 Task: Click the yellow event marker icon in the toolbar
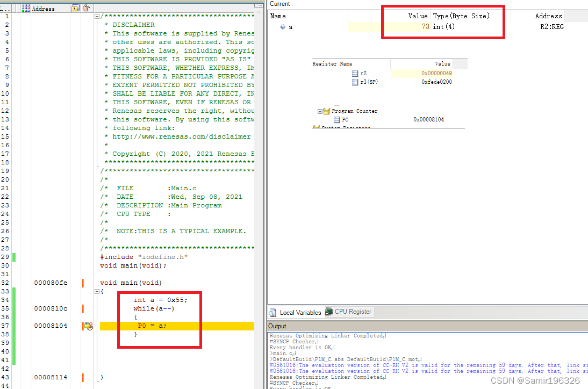[75, 8]
